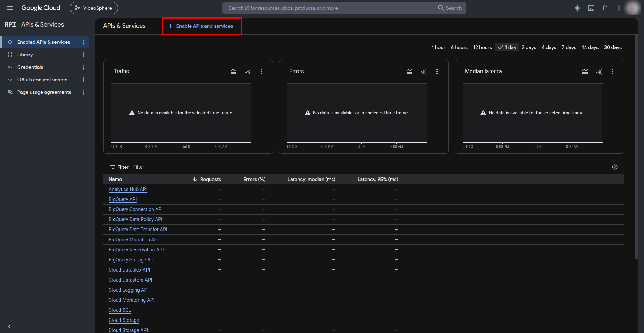Click the Filter icon above the table
This screenshot has width=644, height=333.
[113, 167]
